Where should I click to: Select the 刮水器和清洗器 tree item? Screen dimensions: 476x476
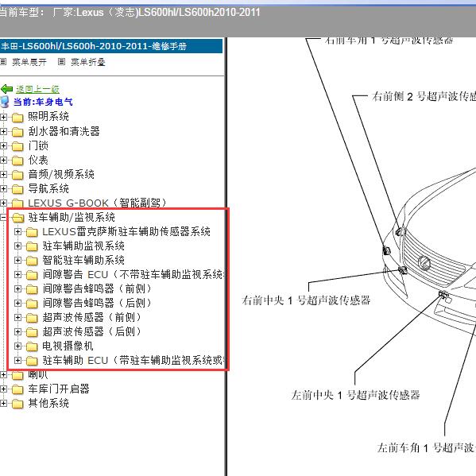pos(64,131)
